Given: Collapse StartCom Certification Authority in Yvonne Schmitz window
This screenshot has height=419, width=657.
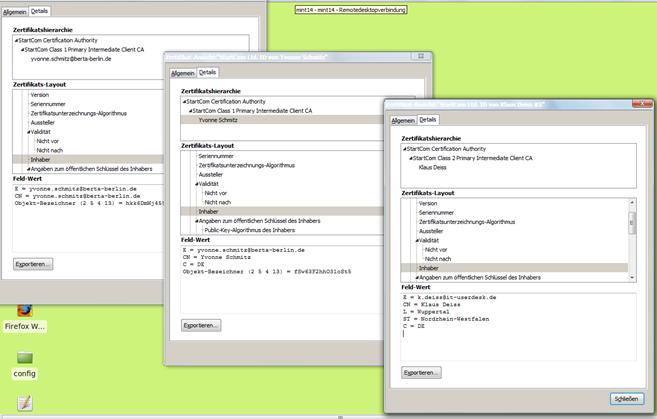Looking at the screenshot, I should click(184, 101).
